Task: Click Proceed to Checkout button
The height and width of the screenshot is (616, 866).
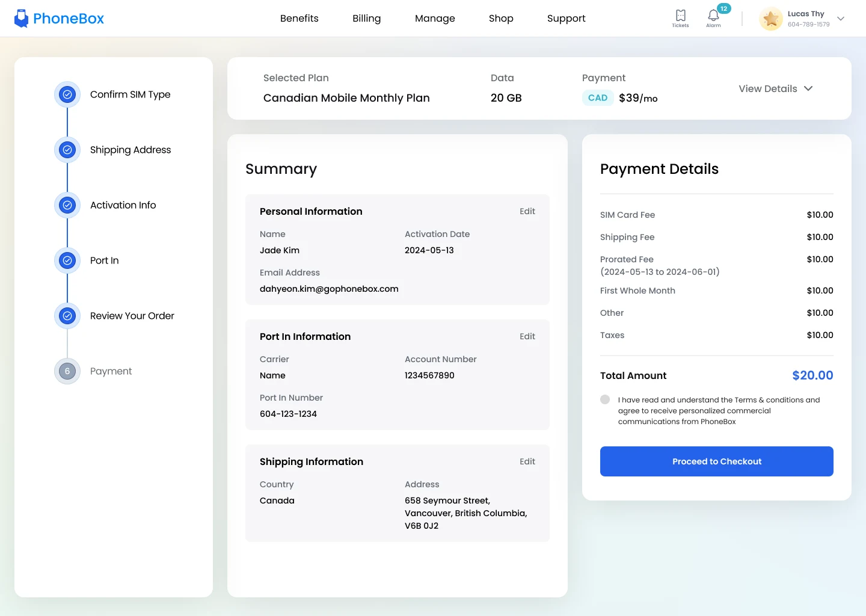Action: point(717,461)
